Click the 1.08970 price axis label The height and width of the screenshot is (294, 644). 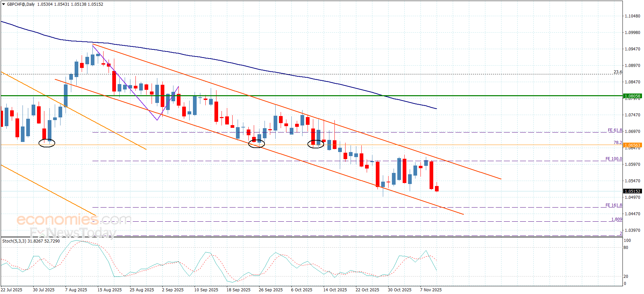[x=632, y=66]
